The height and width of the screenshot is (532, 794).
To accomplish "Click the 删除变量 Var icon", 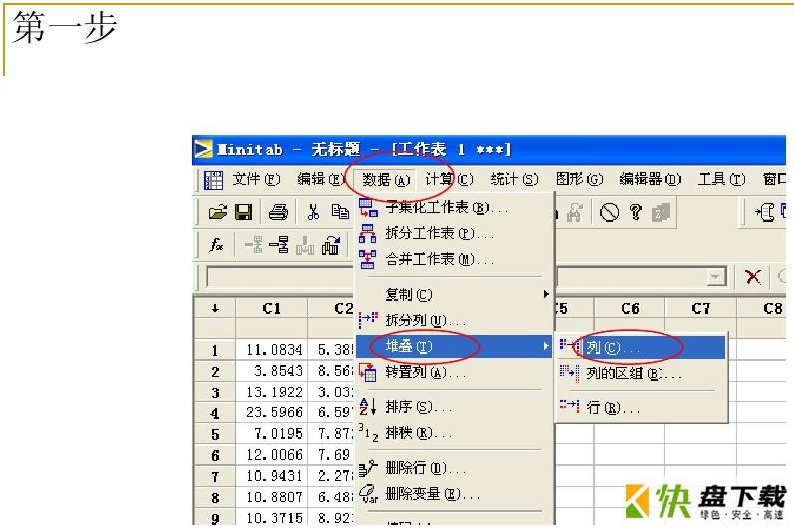I will (x=369, y=494).
